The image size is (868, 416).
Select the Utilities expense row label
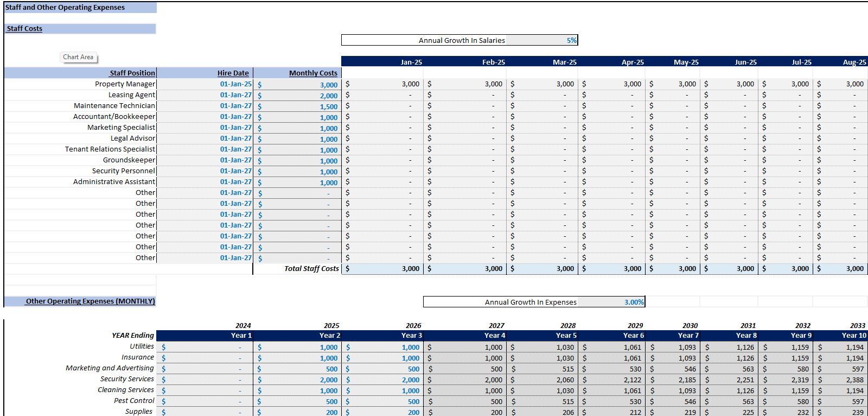click(x=142, y=346)
